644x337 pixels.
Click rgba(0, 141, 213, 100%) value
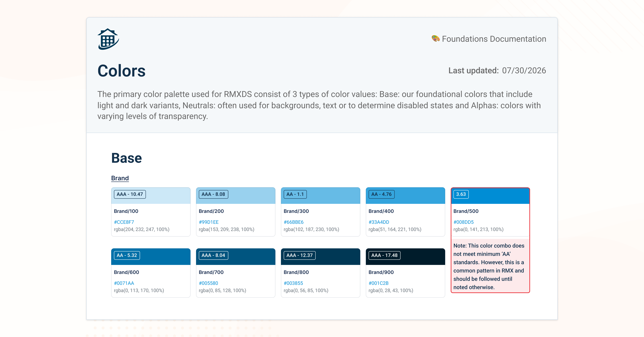478,229
